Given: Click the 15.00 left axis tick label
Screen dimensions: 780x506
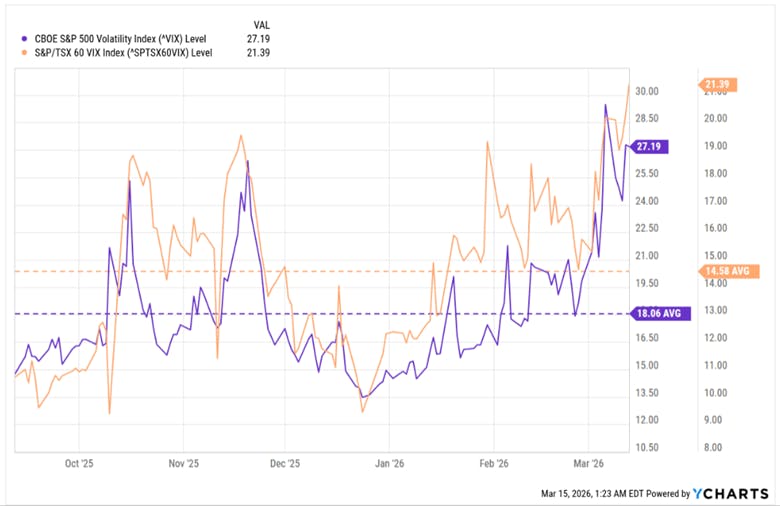Looking at the screenshot, I should tap(647, 365).
